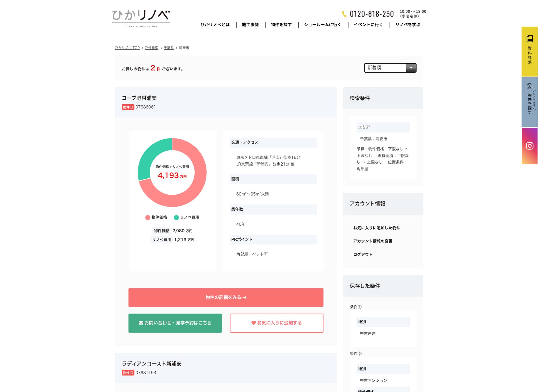Viewport: 538px width, 392px height.
Task: Click お問い合わせ・見学予約はこちら button
Action: tap(175, 323)
